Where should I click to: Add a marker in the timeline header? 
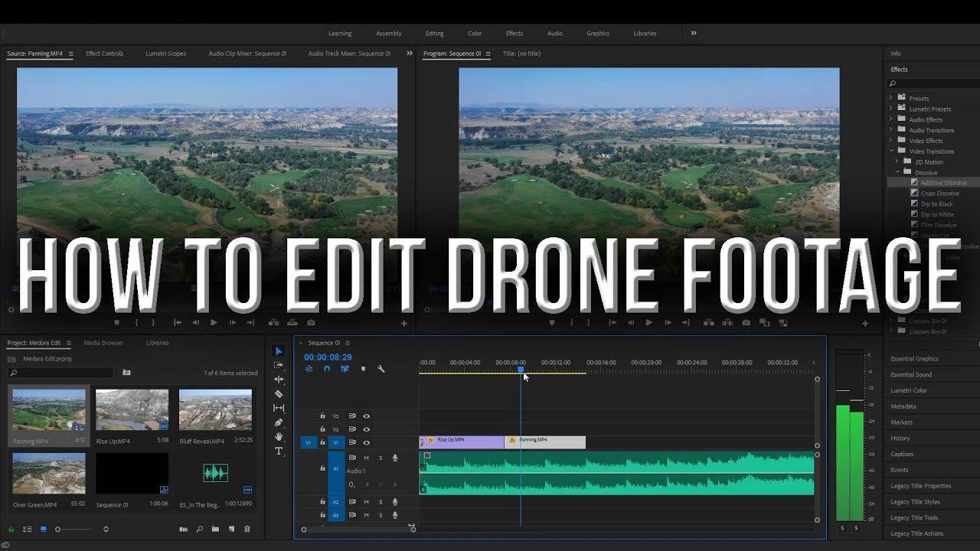point(363,369)
